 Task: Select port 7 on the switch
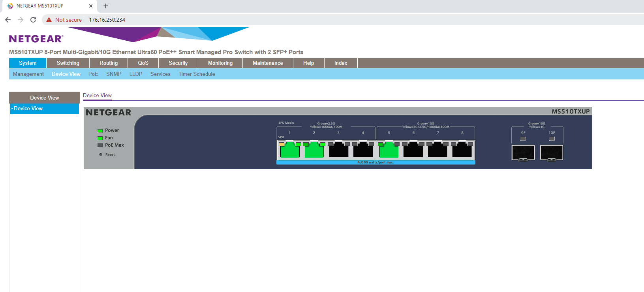(x=438, y=150)
